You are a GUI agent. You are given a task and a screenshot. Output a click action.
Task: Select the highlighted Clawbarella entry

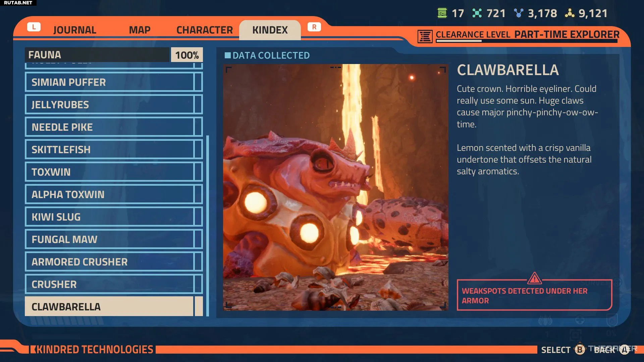coord(114,306)
